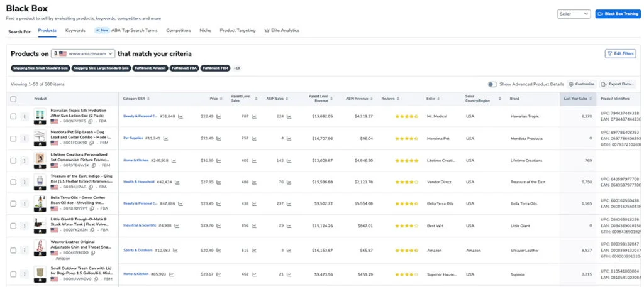This screenshot has width=644, height=287.
Task: Copy ASIN B00NFV0IFS icon
Action: (90, 121)
